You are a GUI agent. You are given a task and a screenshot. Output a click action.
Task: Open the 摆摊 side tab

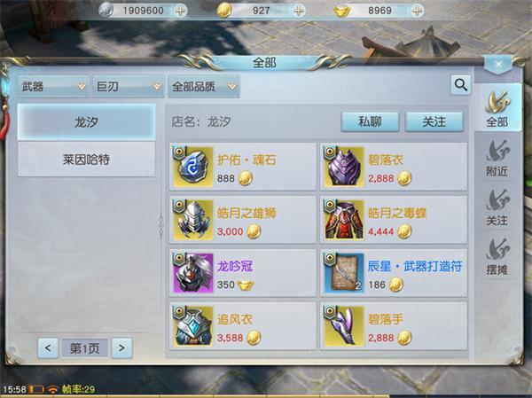(x=497, y=256)
